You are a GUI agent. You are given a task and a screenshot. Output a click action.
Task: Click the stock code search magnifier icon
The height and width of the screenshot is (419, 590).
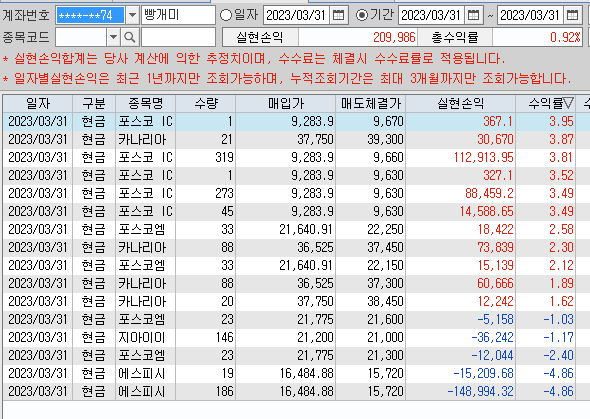pyautogui.click(x=129, y=37)
